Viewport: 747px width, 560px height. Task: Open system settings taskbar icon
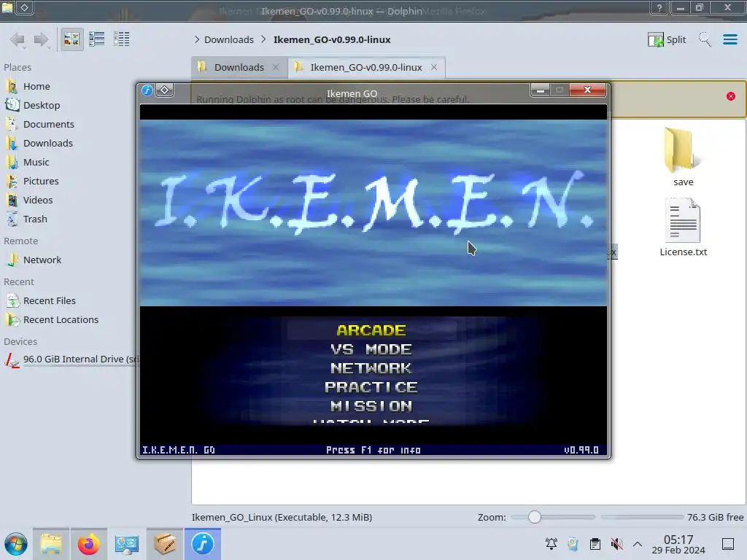126,544
